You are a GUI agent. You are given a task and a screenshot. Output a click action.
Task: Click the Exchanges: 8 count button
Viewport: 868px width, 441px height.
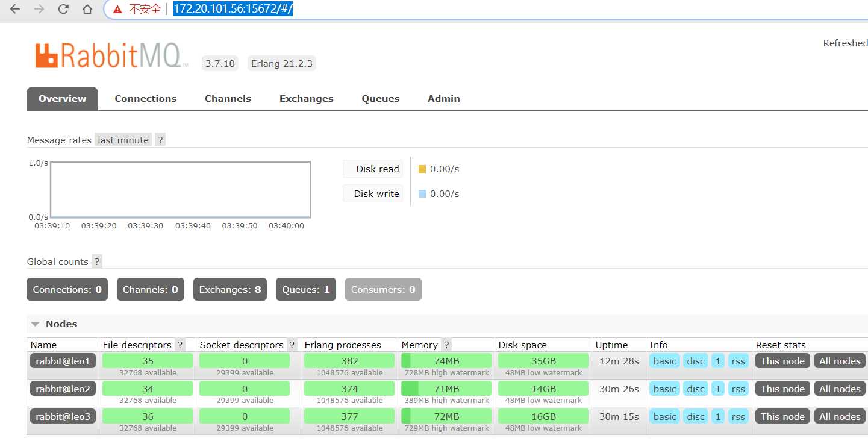click(230, 289)
